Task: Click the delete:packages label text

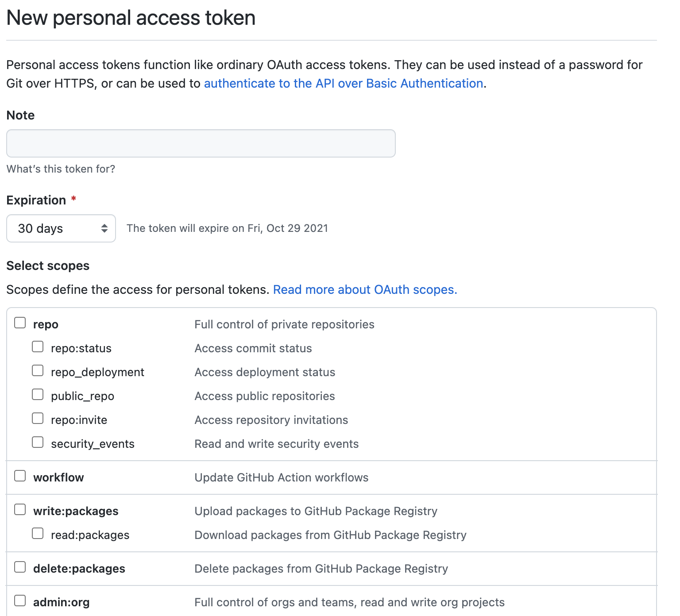Action: 79,569
